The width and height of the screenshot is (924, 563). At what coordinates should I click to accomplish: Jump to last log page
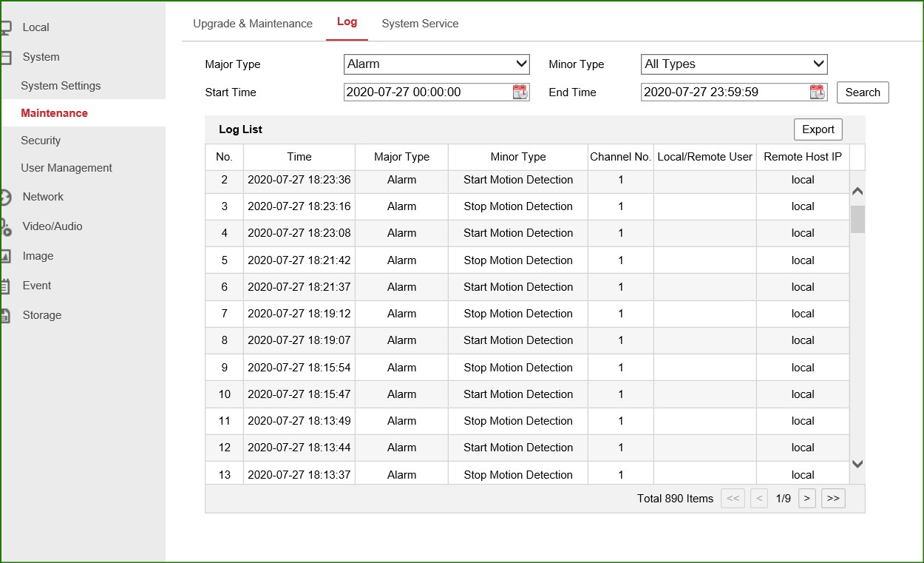833,499
